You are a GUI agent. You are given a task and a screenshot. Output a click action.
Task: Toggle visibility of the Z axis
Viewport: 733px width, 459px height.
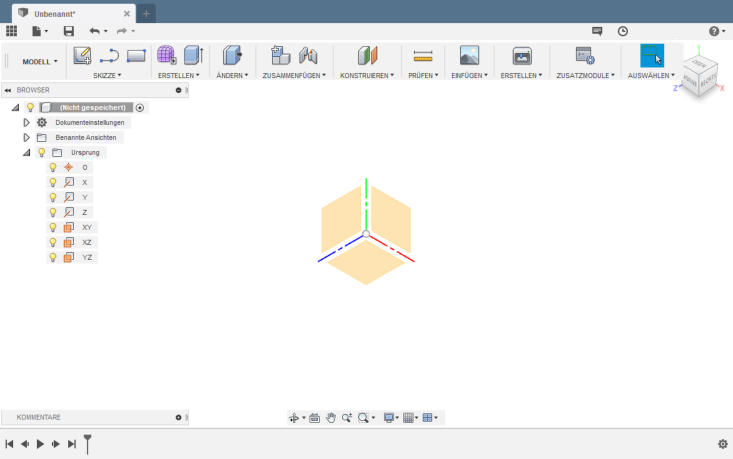pyautogui.click(x=53, y=212)
